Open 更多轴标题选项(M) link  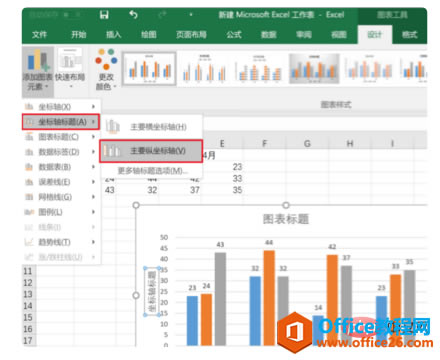pos(153,171)
